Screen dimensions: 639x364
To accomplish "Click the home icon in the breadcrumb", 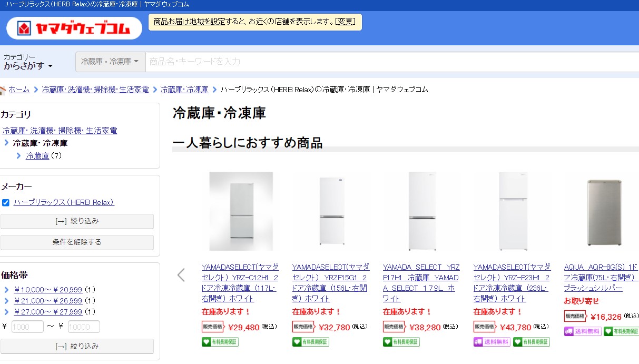I will tap(3, 90).
